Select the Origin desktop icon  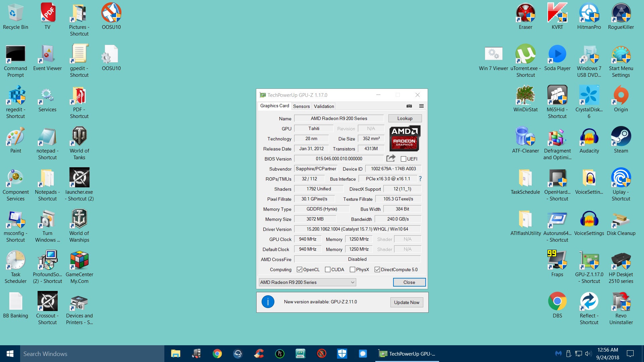click(621, 99)
